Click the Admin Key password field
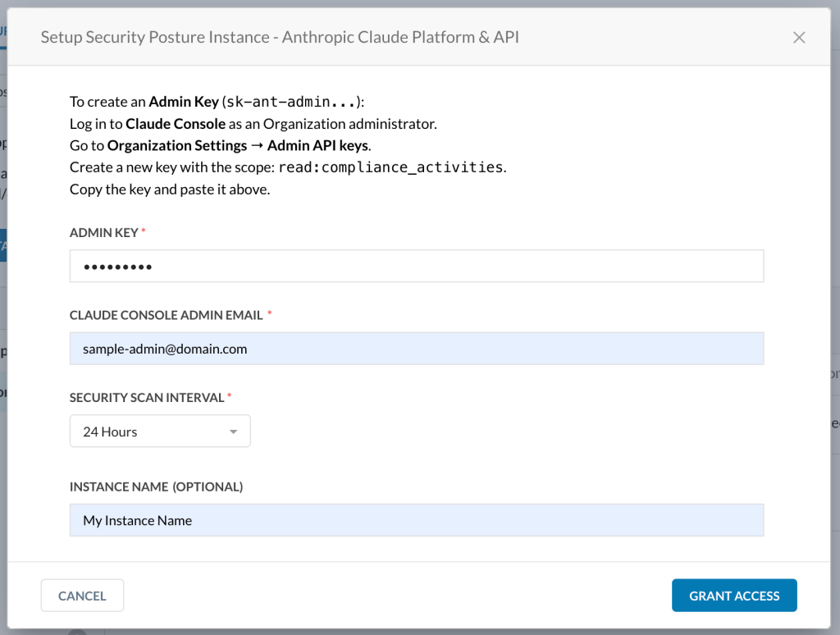 (x=416, y=266)
